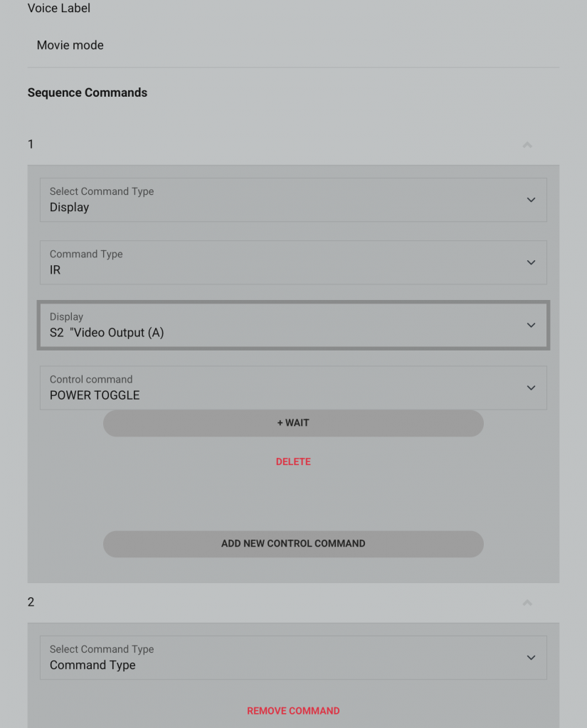Click ADD NEW CONTROL COMMAND button
Screen dimensions: 587x728
[x=293, y=544]
